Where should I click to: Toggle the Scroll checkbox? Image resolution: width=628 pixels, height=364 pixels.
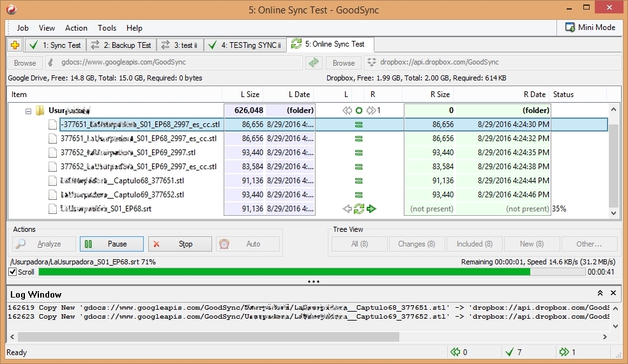click(13, 272)
